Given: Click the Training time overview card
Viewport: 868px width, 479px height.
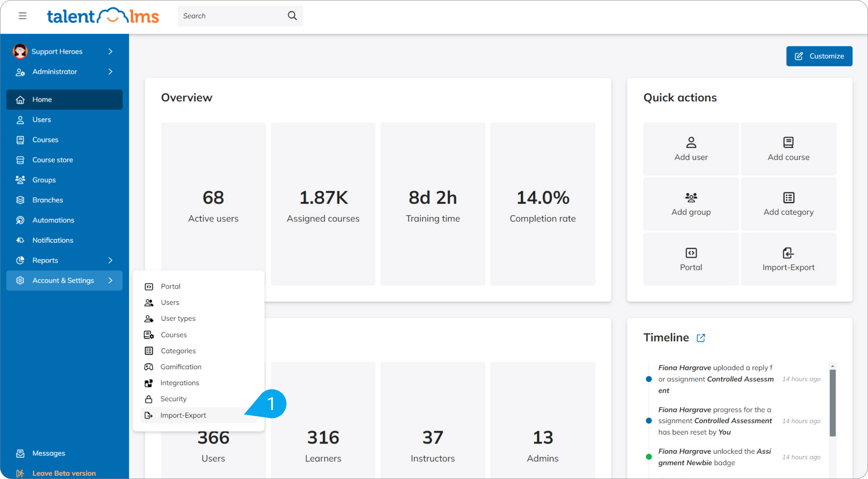Looking at the screenshot, I should pyautogui.click(x=433, y=204).
